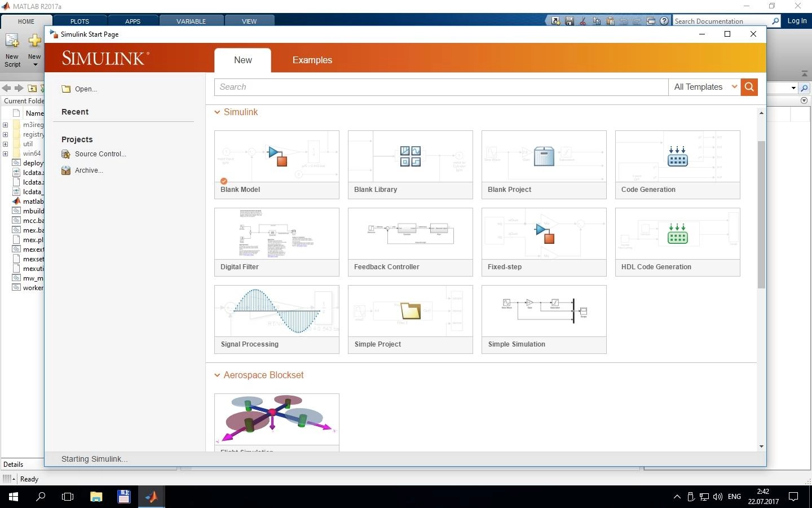Viewport: 812px width, 508px height.
Task: Expand the registry folder tree node
Action: tap(5, 134)
